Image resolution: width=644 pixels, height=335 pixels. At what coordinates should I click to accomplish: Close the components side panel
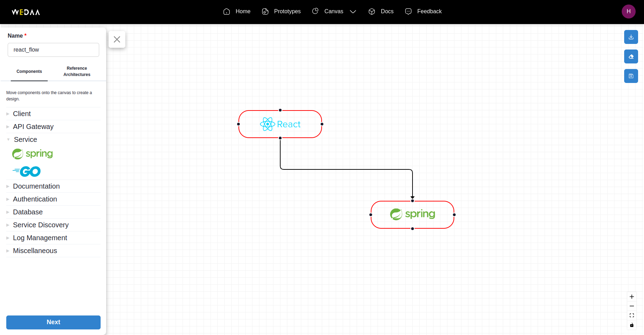(117, 39)
